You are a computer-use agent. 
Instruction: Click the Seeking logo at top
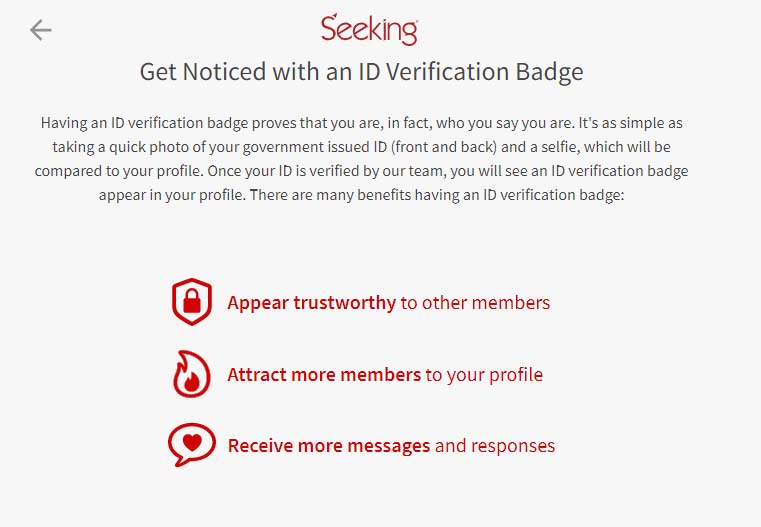pos(369,30)
